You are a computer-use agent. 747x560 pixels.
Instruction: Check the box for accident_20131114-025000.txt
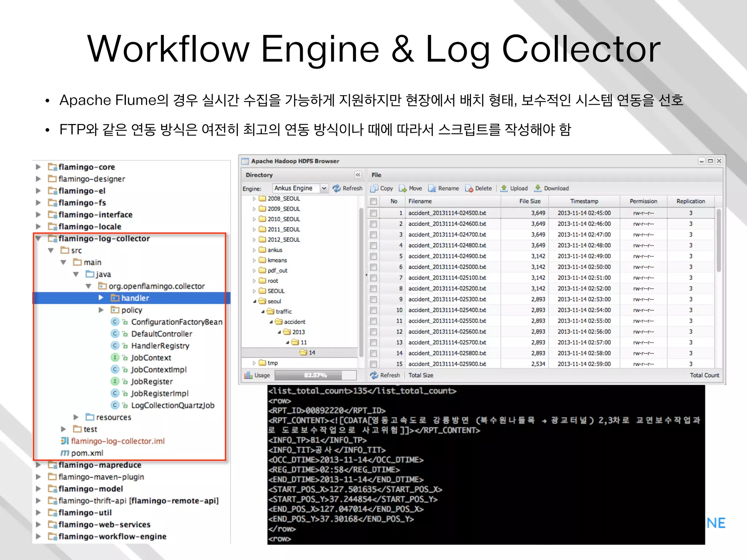[x=373, y=267]
